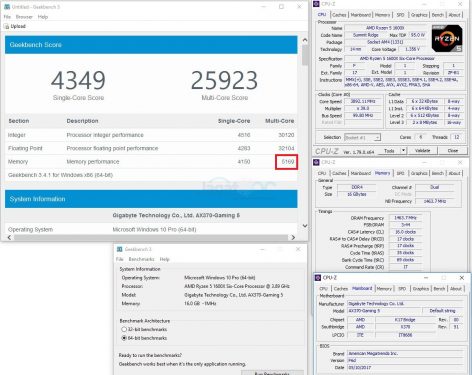Screen dimensions: 472x375
Task: Select the 64-bit benchmarks radio option
Action: [x=124, y=338]
